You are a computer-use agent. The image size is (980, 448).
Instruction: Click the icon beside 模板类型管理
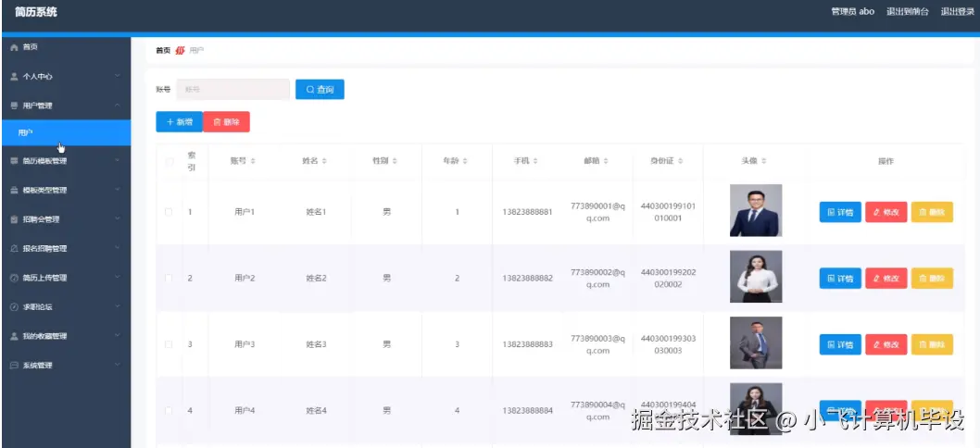15,190
